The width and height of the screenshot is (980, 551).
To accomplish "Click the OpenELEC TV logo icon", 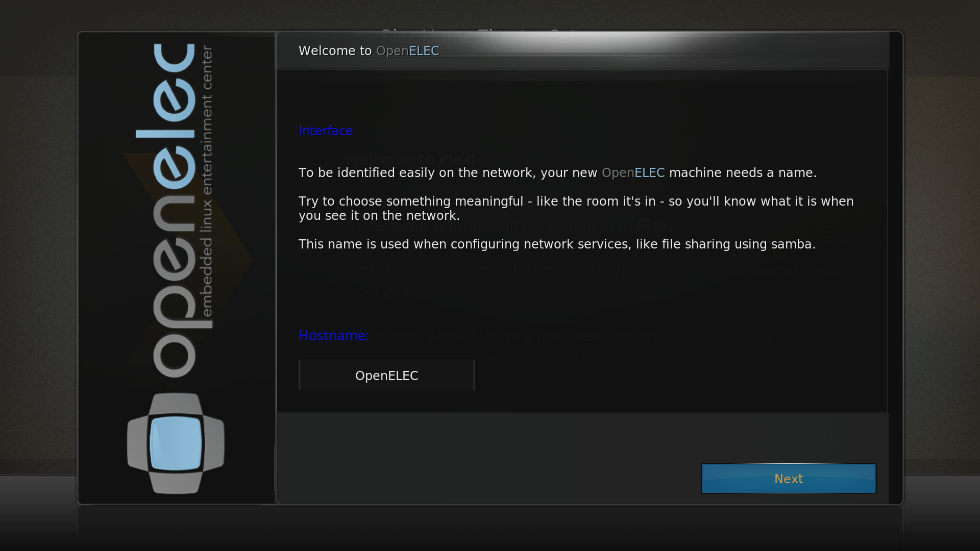I will [176, 443].
